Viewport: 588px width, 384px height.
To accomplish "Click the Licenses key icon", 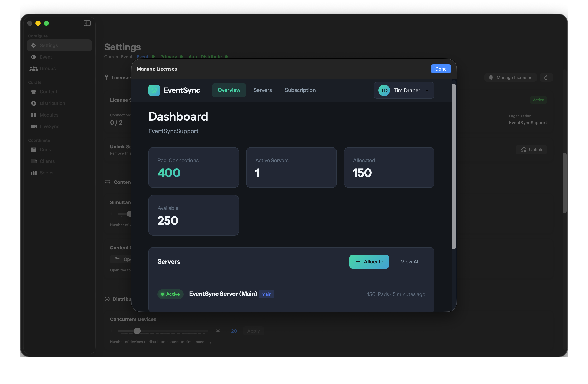I will click(x=106, y=77).
